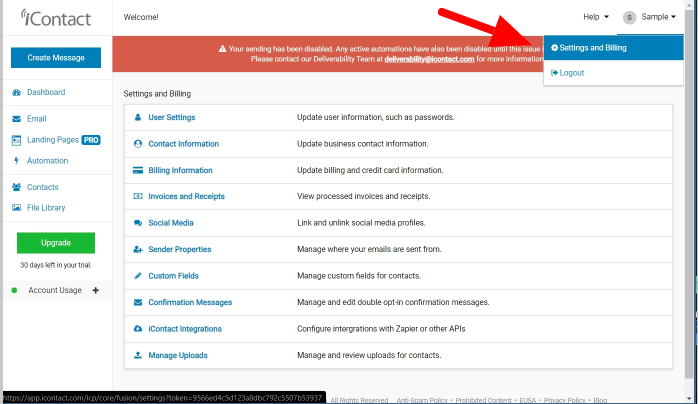Click the Invoices and Receipts money icon
Image resolution: width=698 pixels, height=404 pixels.
138,196
